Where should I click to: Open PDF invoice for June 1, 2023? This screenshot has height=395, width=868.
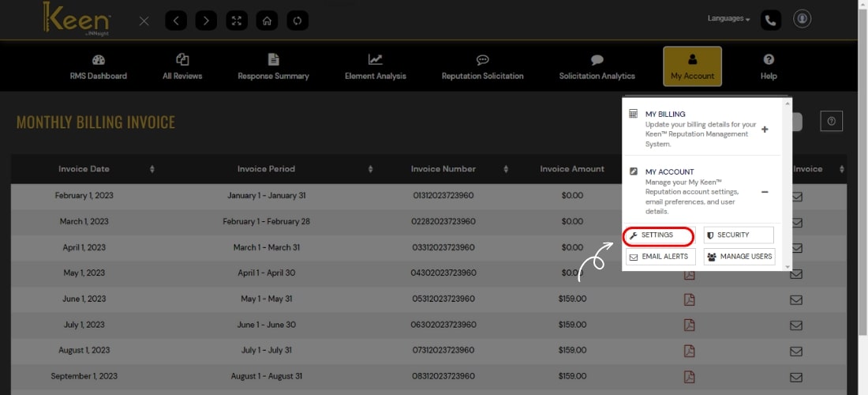coord(689,299)
